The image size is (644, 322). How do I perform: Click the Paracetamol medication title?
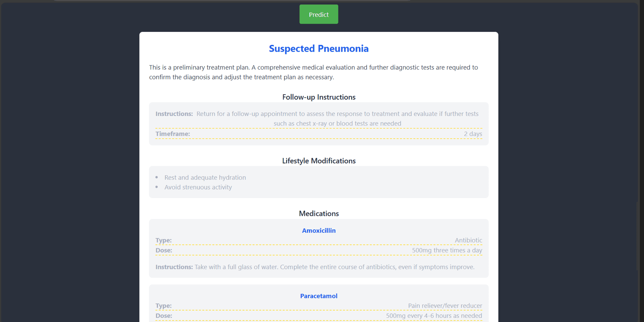pos(319,296)
